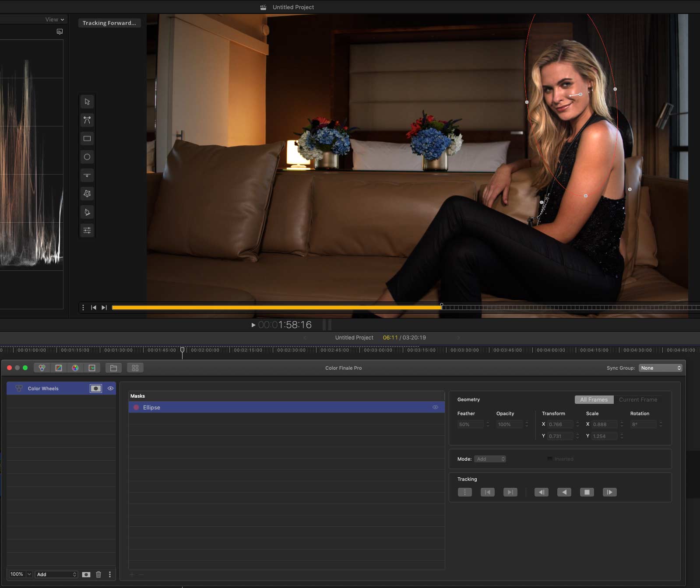Switch to the Current Frame tab
Viewport: 700px width, 588px height.
(x=638, y=399)
